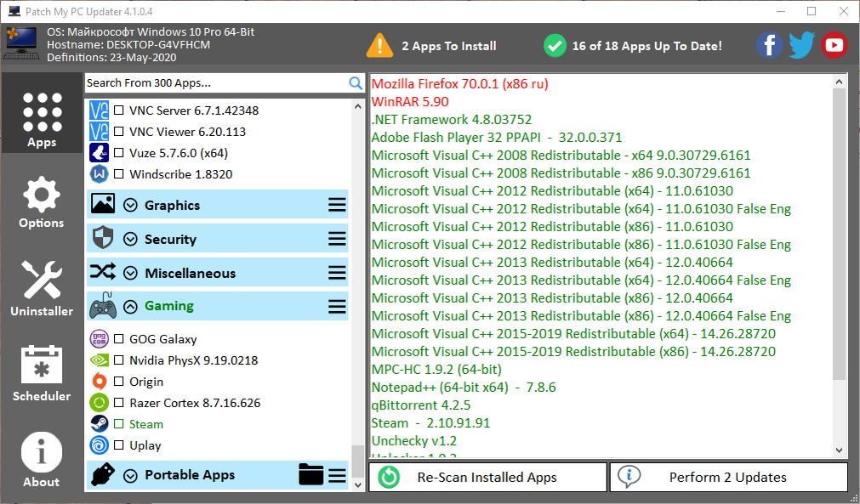This screenshot has height=504, width=860.
Task: Click the green checkmark status icon
Action: (x=555, y=46)
